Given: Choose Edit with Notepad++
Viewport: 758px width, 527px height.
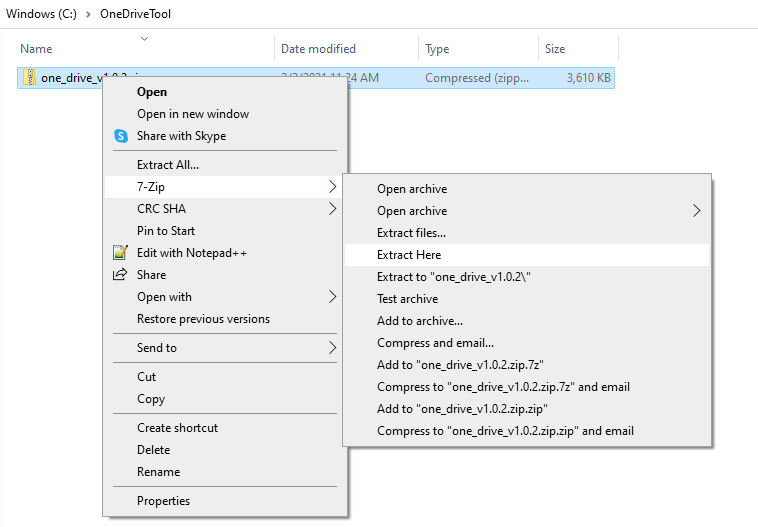Looking at the screenshot, I should (x=225, y=253).
